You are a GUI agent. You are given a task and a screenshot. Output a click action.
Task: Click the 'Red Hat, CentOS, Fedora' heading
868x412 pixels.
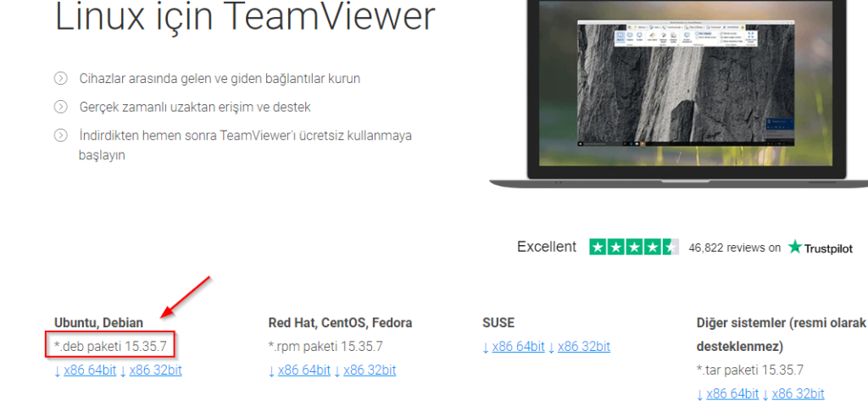click(340, 322)
